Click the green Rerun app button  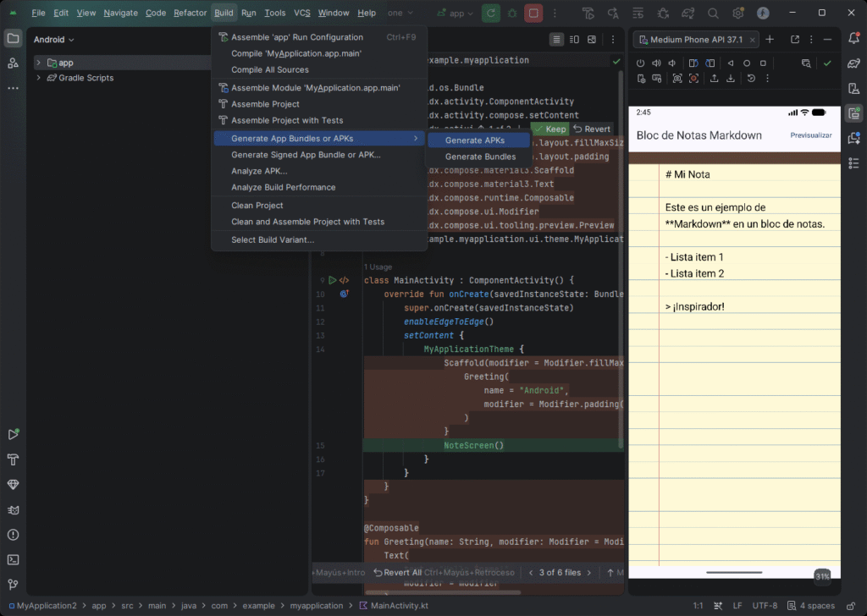[x=490, y=13]
